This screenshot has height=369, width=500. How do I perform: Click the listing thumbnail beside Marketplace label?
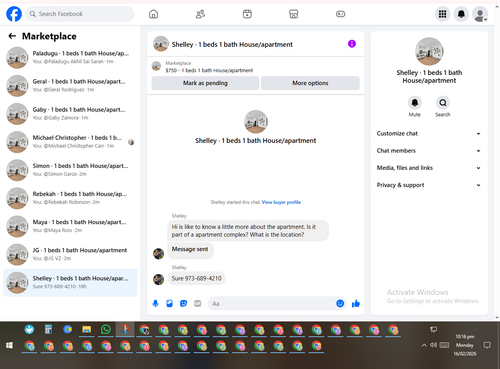tap(156, 66)
